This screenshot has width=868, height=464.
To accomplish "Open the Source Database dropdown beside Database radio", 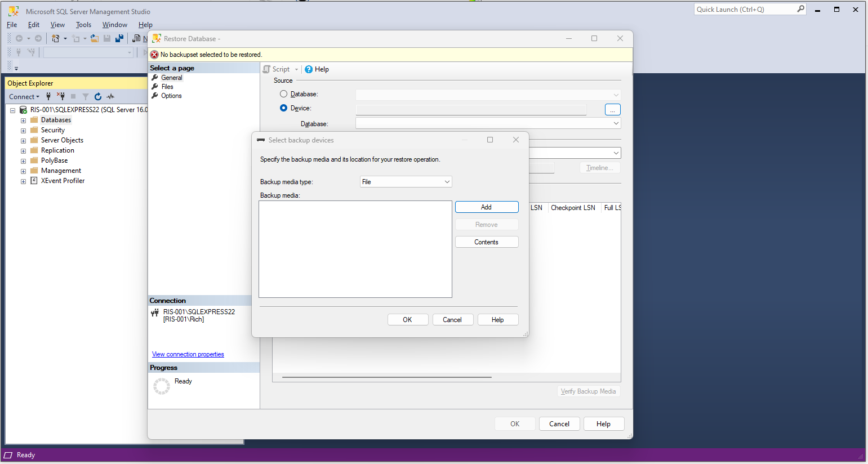I will (x=488, y=95).
